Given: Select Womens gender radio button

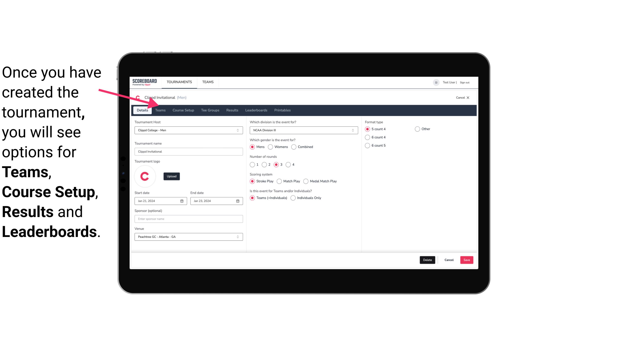Looking at the screenshot, I should click(271, 147).
